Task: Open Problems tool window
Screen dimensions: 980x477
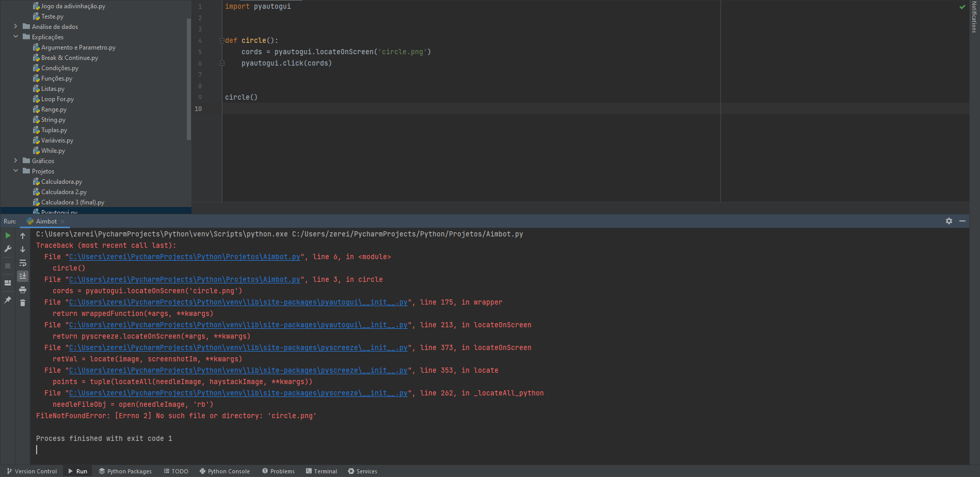Action: pyautogui.click(x=278, y=471)
